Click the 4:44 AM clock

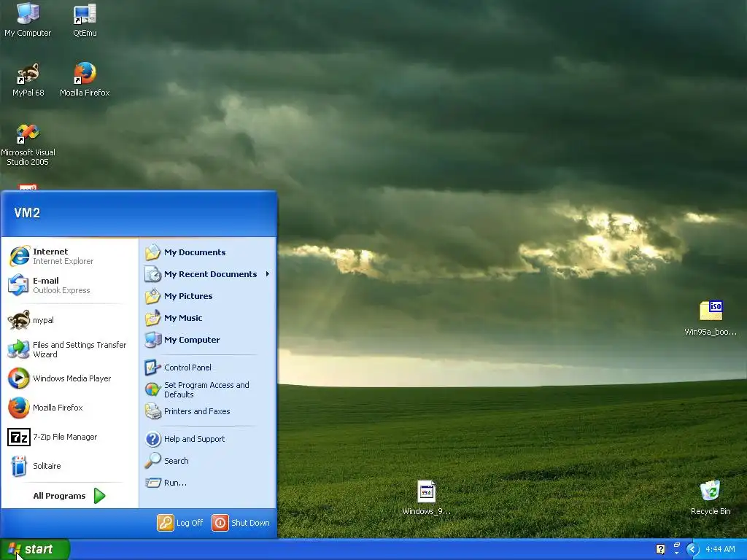click(720, 550)
